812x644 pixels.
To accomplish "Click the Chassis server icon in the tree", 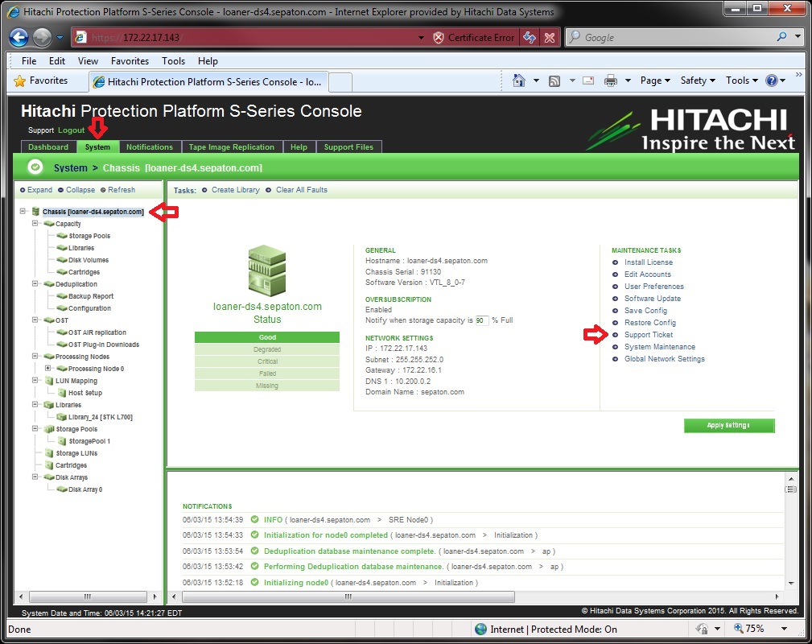I will [35, 212].
